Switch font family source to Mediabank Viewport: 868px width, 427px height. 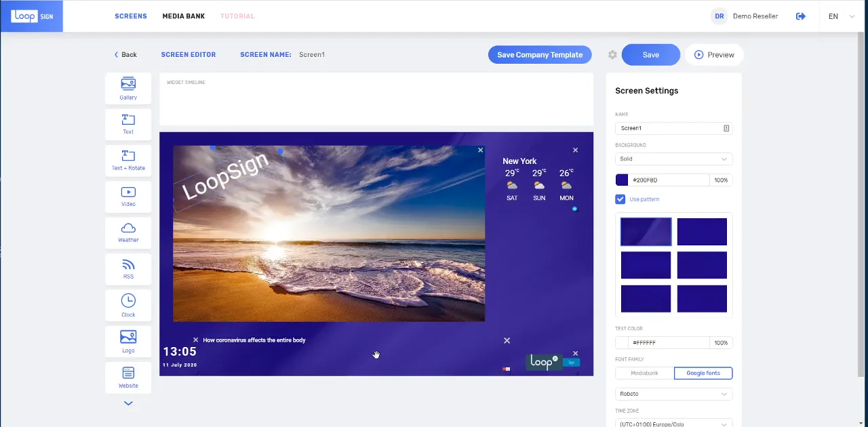(645, 373)
